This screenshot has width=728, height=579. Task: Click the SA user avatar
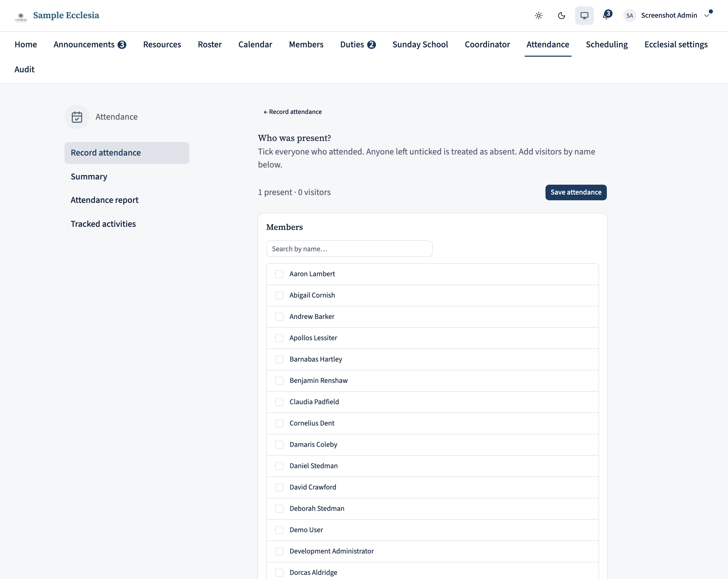click(x=629, y=16)
